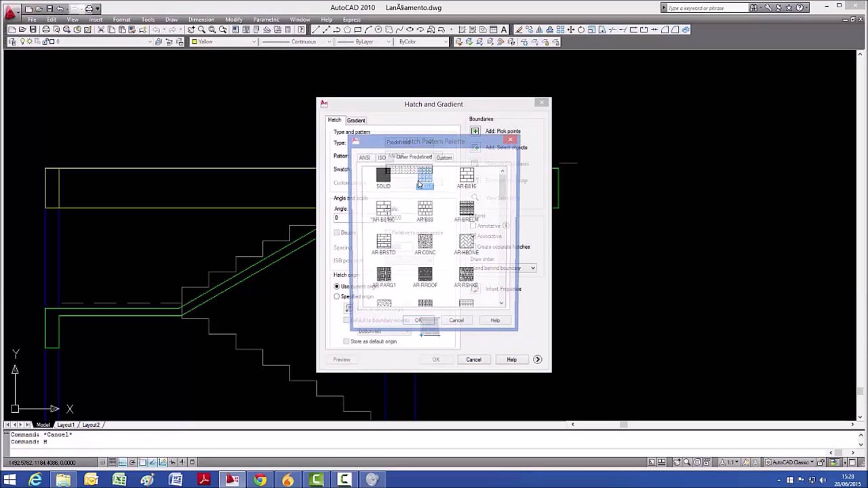Toggle Snap Mode in status bar
868x488 pixels.
(103, 462)
